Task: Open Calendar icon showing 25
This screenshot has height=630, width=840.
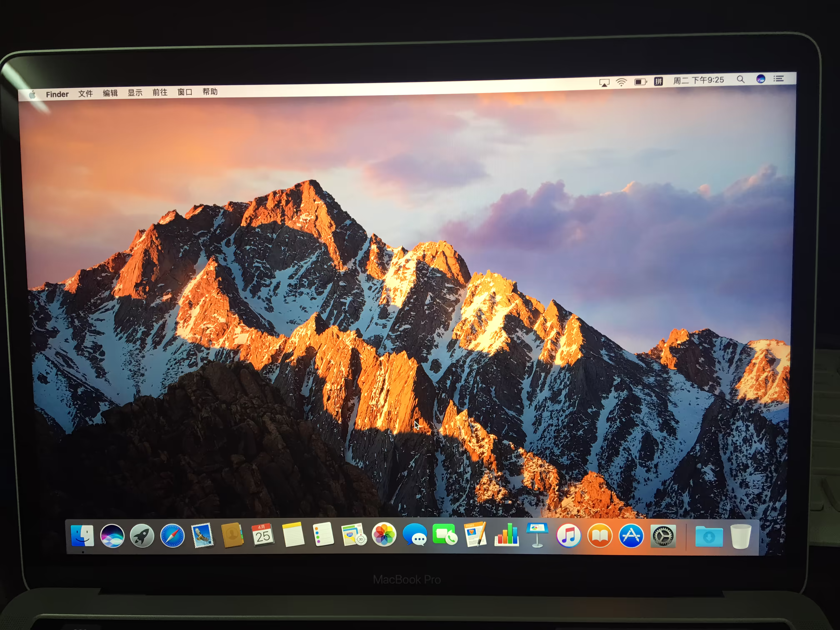Action: [x=262, y=535]
